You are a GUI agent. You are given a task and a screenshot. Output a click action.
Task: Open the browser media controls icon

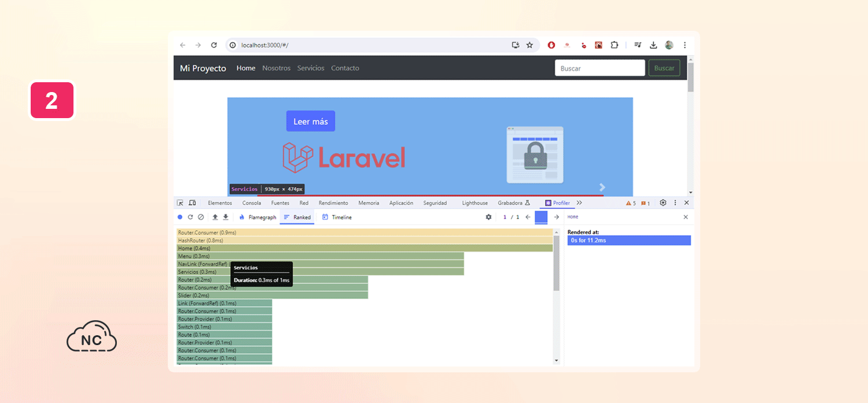point(637,45)
